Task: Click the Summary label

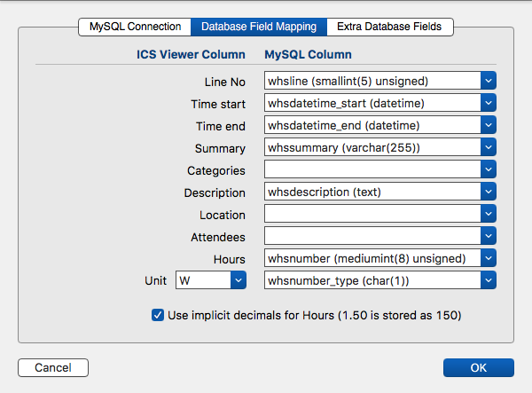Action: tap(220, 149)
